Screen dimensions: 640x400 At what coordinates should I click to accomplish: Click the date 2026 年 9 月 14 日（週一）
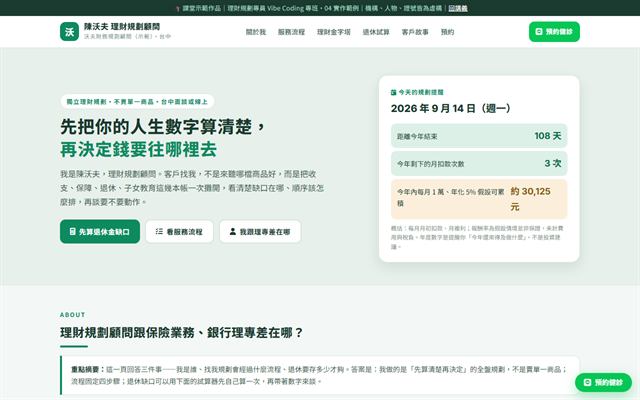451,108
